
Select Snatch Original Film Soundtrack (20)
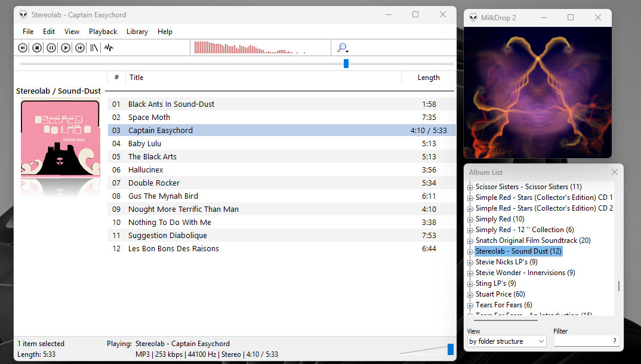pyautogui.click(x=533, y=240)
